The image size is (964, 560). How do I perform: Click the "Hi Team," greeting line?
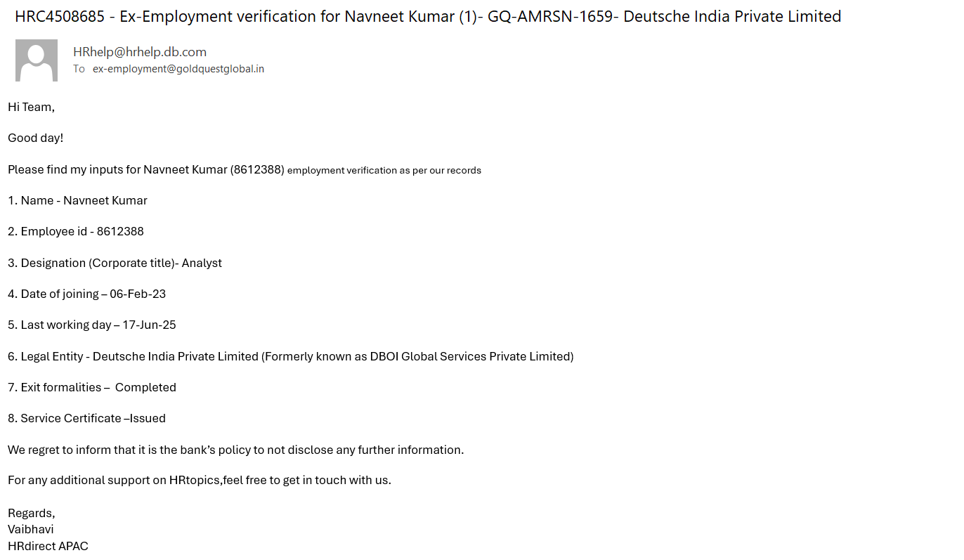[31, 107]
